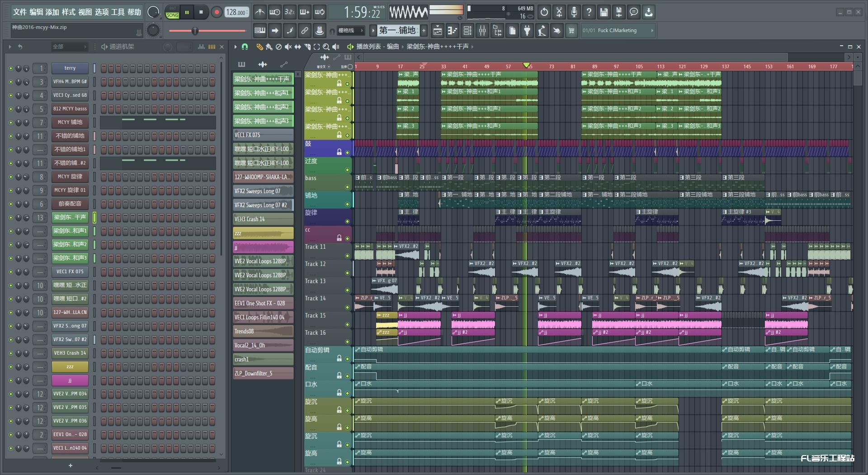Open the 栅格线 snap dropdown

(x=350, y=31)
